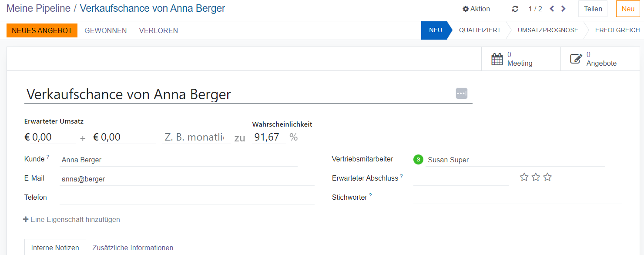The image size is (644, 255).
Task: Click Susan Super's avatar icon
Action: coord(418,160)
